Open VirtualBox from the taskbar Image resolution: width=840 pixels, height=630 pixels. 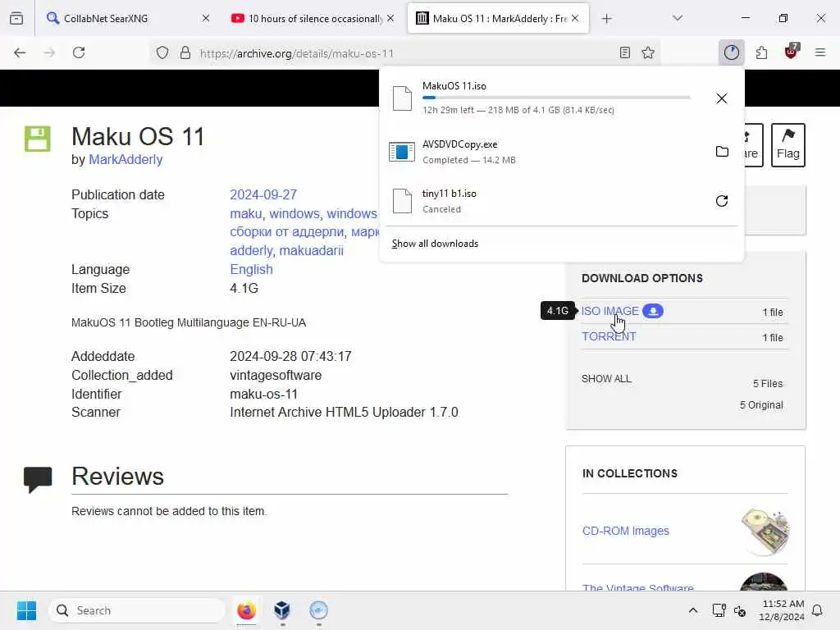point(282,610)
